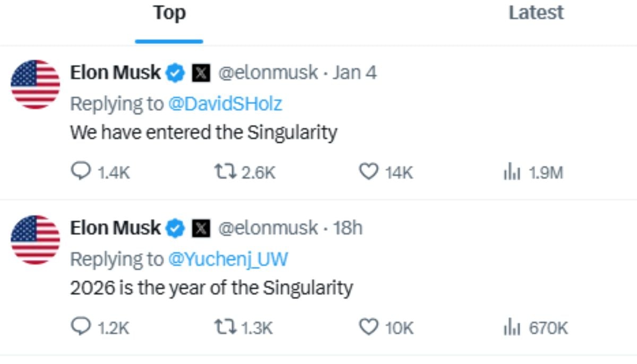Click the X affiliation badge beside Elon Musk

tap(200, 72)
